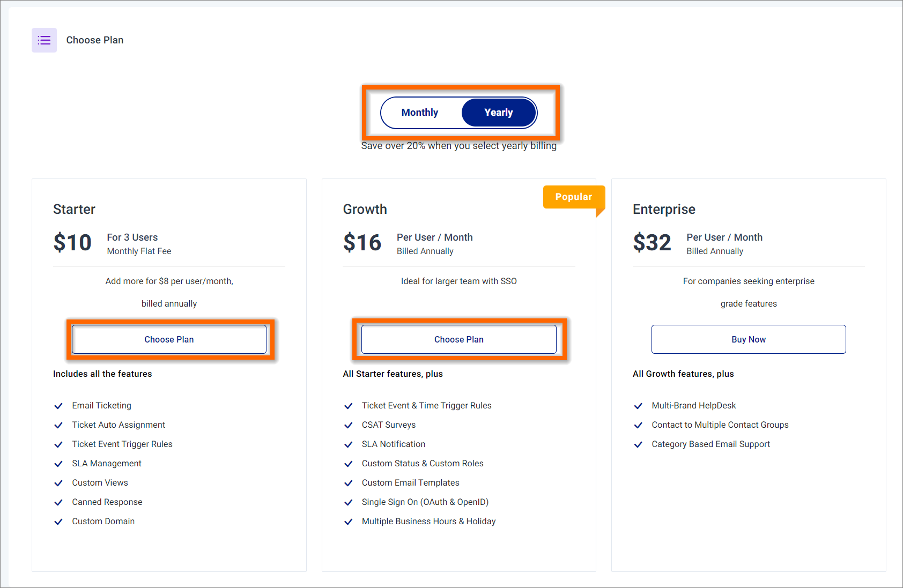903x588 pixels.
Task: Click 'Custom Email Templates' feature text
Action: click(411, 483)
